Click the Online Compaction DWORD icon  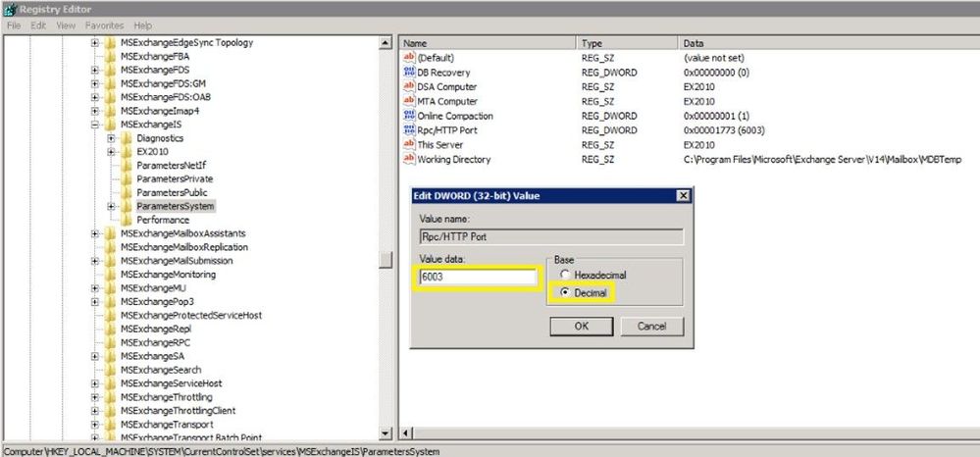point(409,116)
